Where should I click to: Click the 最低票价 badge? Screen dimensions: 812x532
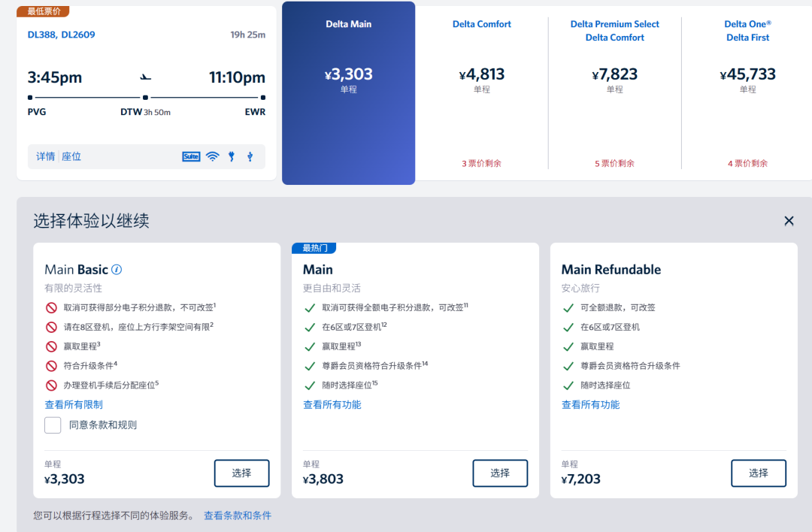[44, 11]
